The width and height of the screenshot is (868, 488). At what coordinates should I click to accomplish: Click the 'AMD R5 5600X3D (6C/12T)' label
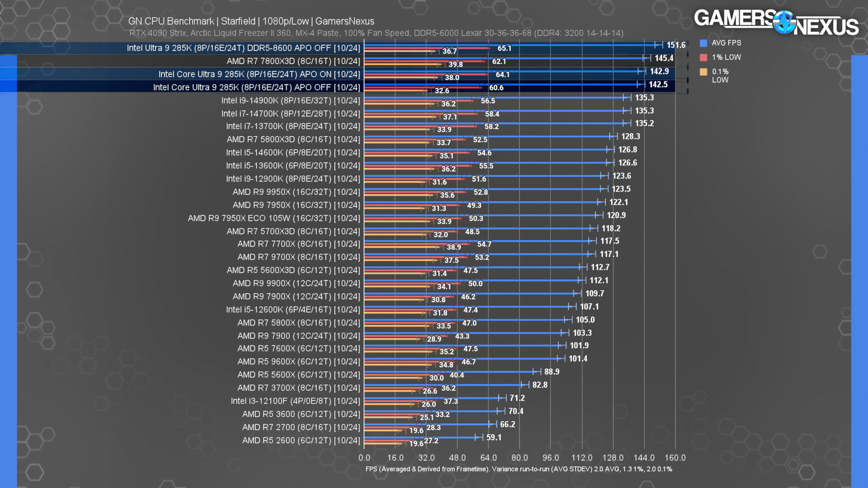click(x=293, y=270)
